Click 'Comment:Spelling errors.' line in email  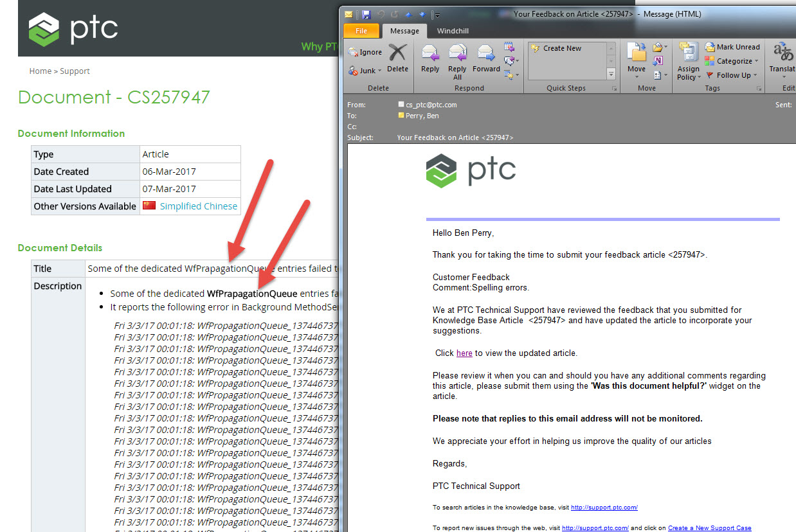[x=481, y=288]
